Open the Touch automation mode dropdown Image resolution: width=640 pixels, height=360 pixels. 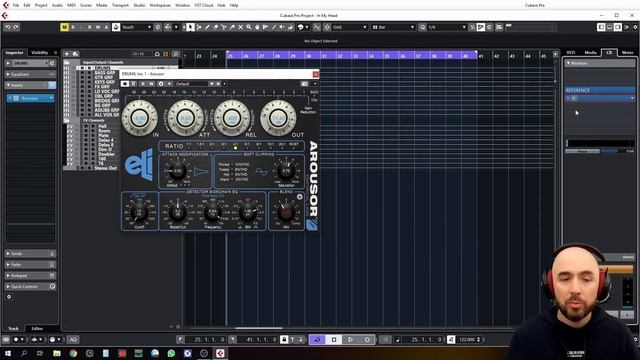(x=136, y=27)
